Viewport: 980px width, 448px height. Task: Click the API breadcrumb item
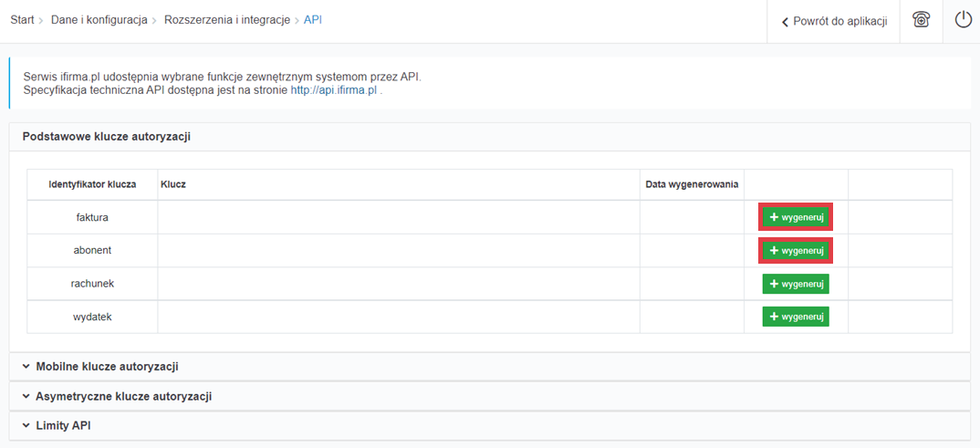coord(313,20)
